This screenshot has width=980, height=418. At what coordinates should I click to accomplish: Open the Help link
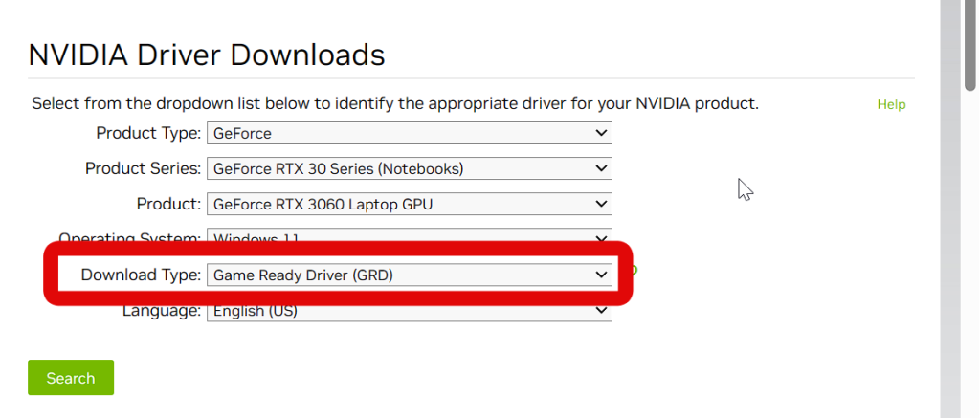[891, 104]
